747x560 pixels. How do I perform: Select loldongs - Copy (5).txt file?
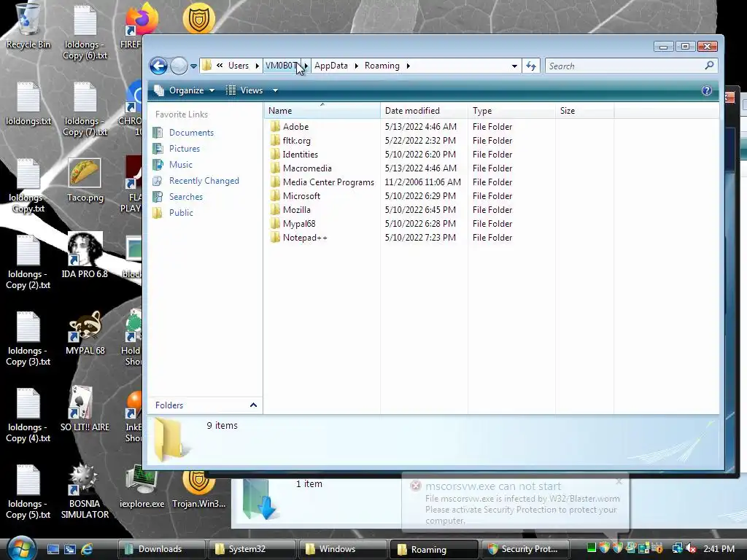[x=28, y=491]
